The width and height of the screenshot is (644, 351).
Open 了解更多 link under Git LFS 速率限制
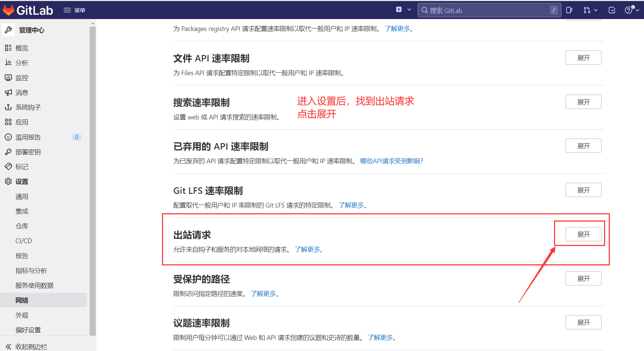(x=353, y=205)
